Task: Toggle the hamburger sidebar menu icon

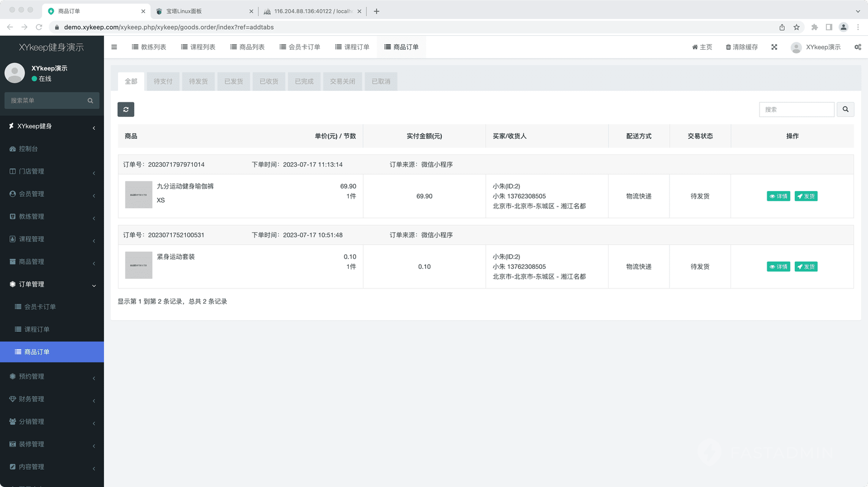Action: 114,47
